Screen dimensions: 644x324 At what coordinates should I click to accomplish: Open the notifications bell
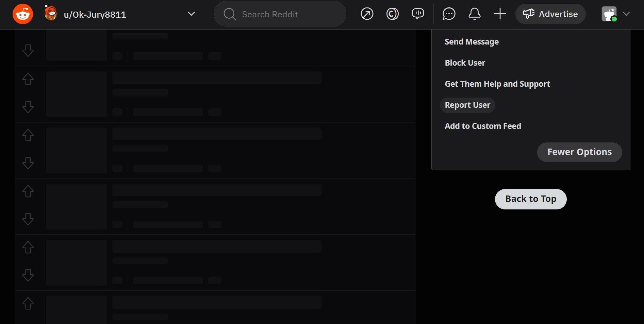(x=474, y=14)
